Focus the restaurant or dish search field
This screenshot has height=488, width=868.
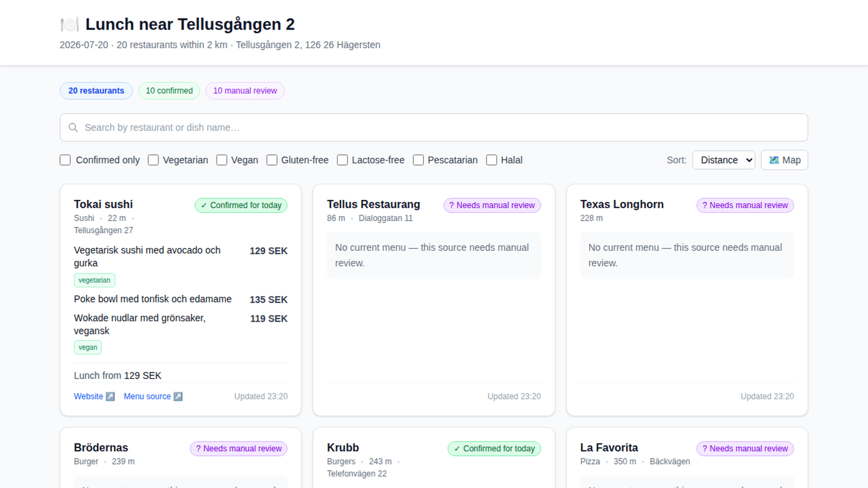(x=434, y=127)
